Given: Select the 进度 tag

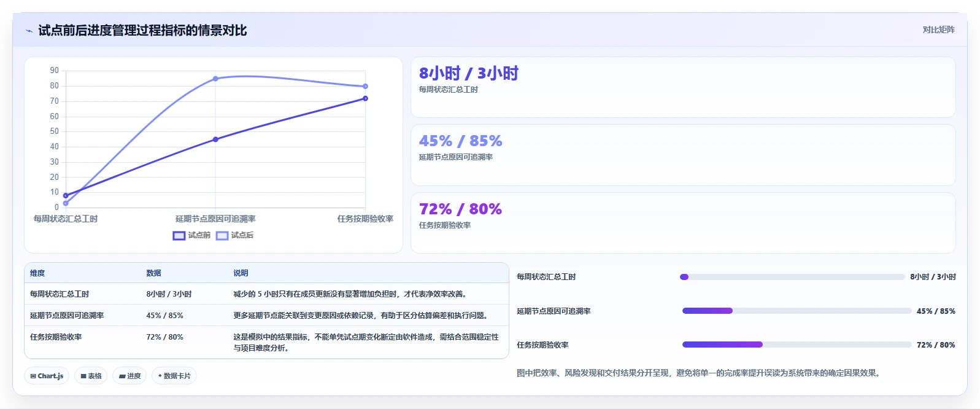Looking at the screenshot, I should (129, 376).
